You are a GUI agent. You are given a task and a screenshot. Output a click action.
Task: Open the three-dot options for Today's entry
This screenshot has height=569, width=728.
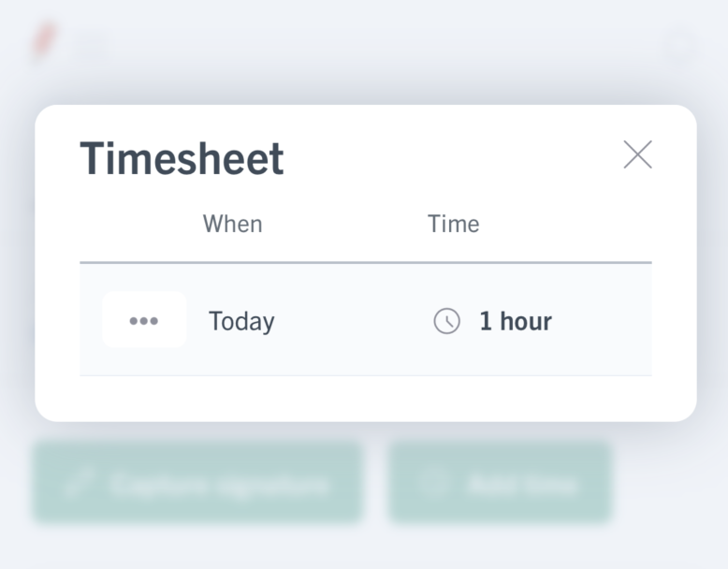[x=144, y=319]
